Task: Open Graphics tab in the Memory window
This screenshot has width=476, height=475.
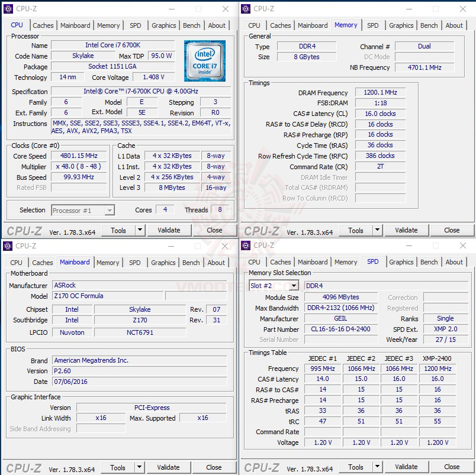Action: coord(401,25)
